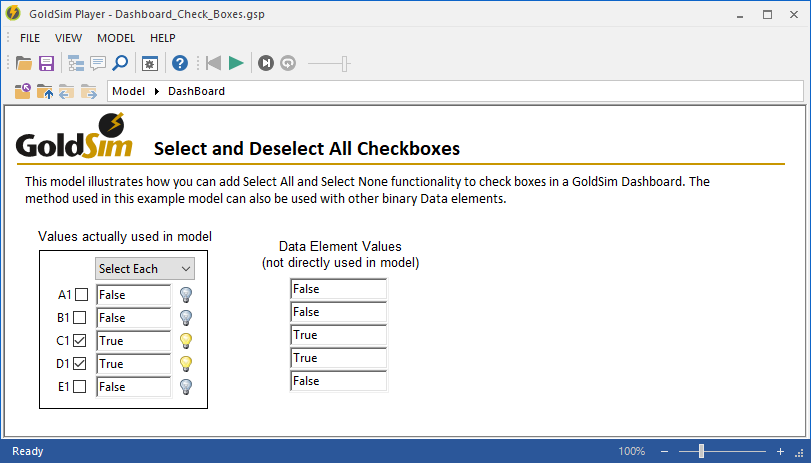Click the lit D1 light bulb icon
Screen dimensions: 811x463
(186, 364)
